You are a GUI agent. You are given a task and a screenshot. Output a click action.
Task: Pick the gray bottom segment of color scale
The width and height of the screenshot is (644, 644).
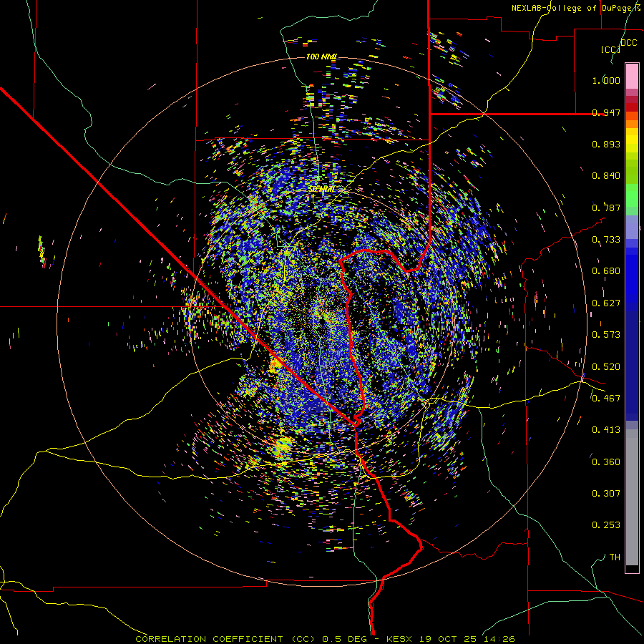(x=632, y=497)
